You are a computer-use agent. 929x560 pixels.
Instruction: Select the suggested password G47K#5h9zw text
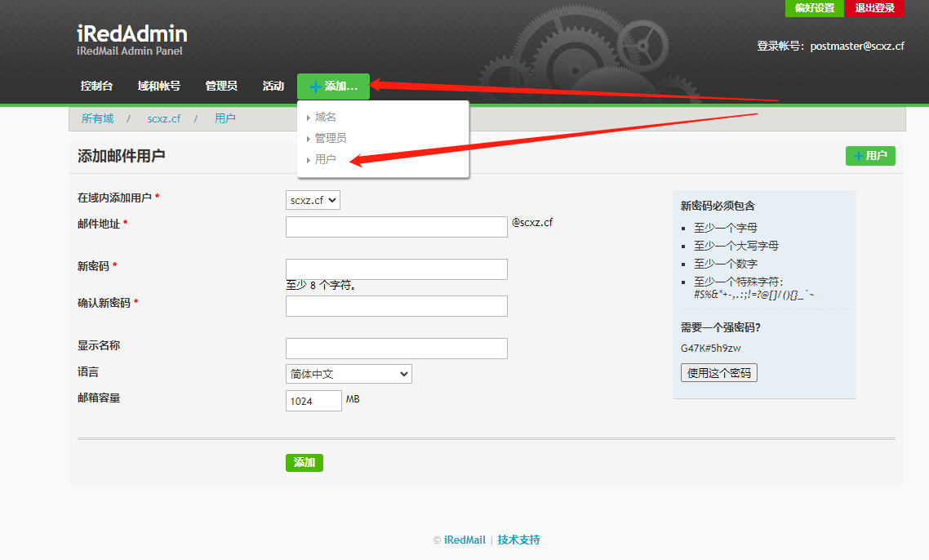tap(710, 348)
